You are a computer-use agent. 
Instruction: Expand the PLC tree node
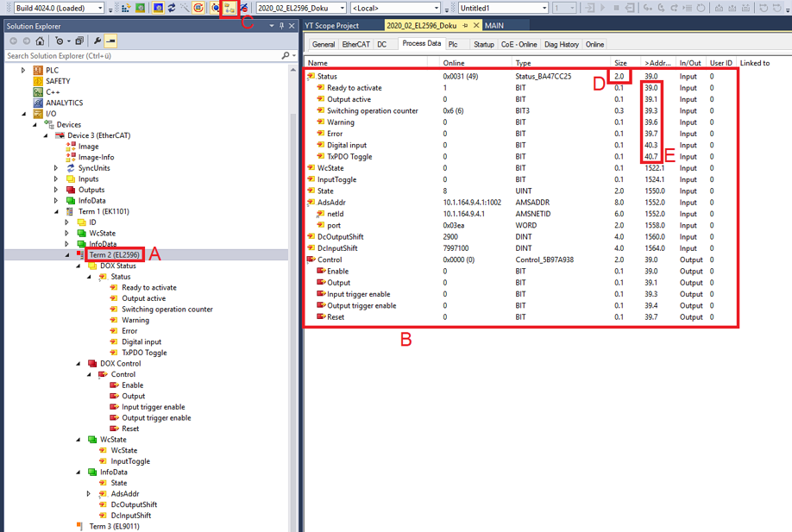pyautogui.click(x=23, y=70)
